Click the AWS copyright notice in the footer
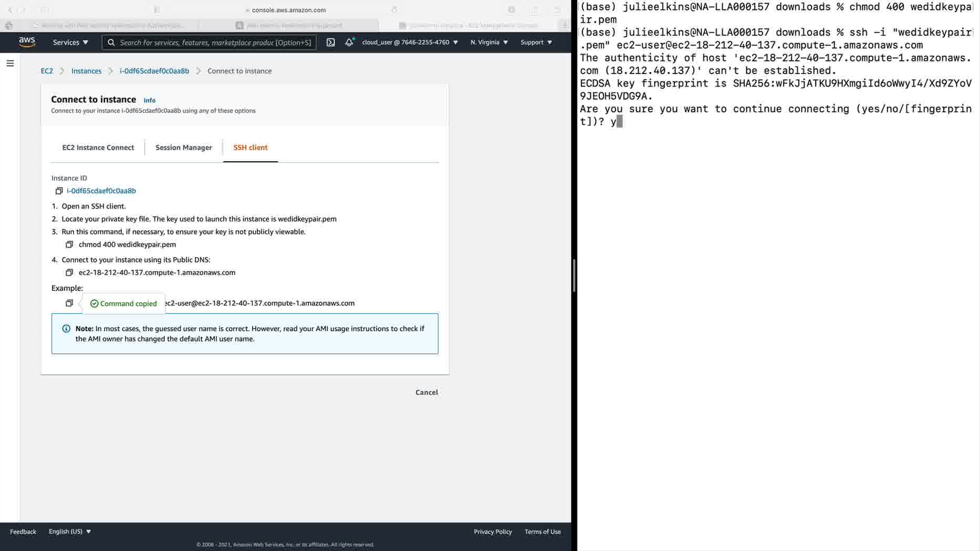 pyautogui.click(x=285, y=545)
